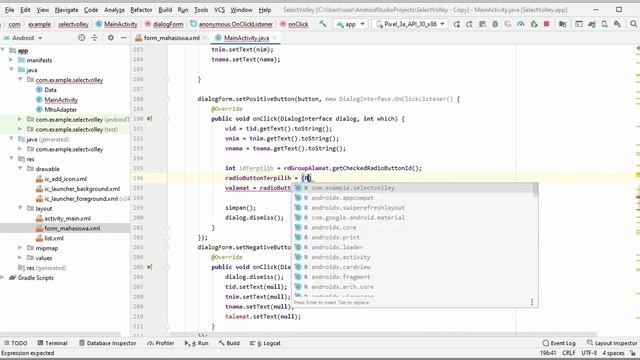The image size is (640, 360).
Task: Open the Refactor menu
Action: pos(141,10)
